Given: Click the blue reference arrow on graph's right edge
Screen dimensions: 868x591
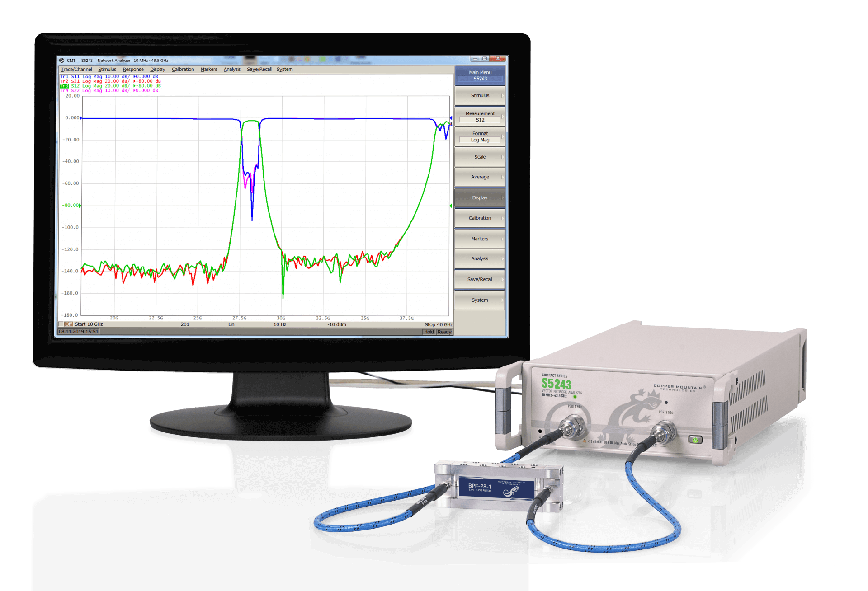Looking at the screenshot, I should click(x=451, y=118).
